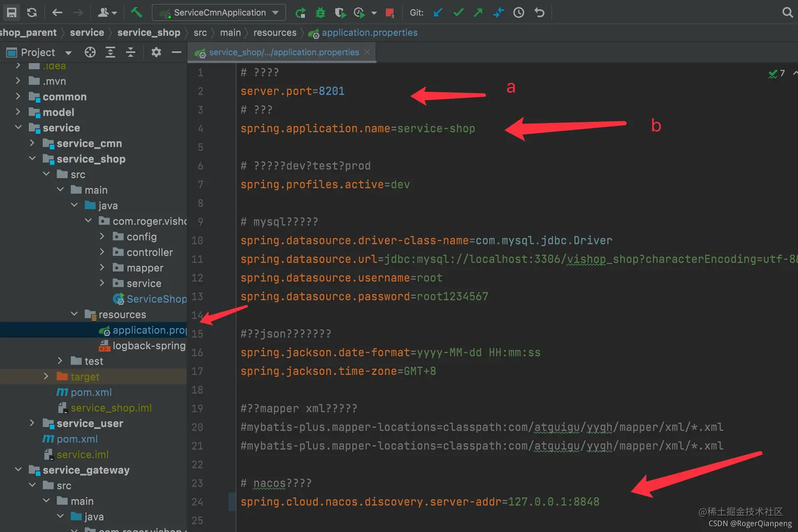This screenshot has height=532, width=798.
Task: Click the nacos server-addr property line
Action: (x=420, y=501)
